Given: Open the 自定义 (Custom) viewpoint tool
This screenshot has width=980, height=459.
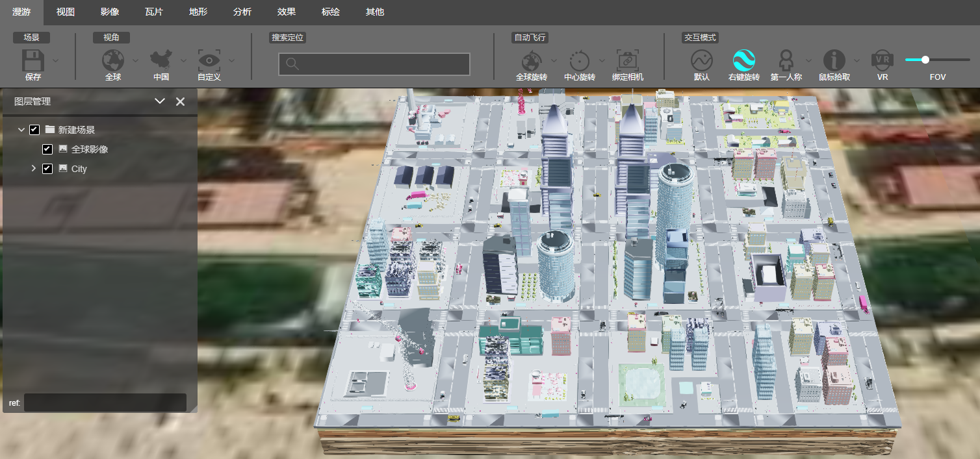Looking at the screenshot, I should click(x=209, y=59).
